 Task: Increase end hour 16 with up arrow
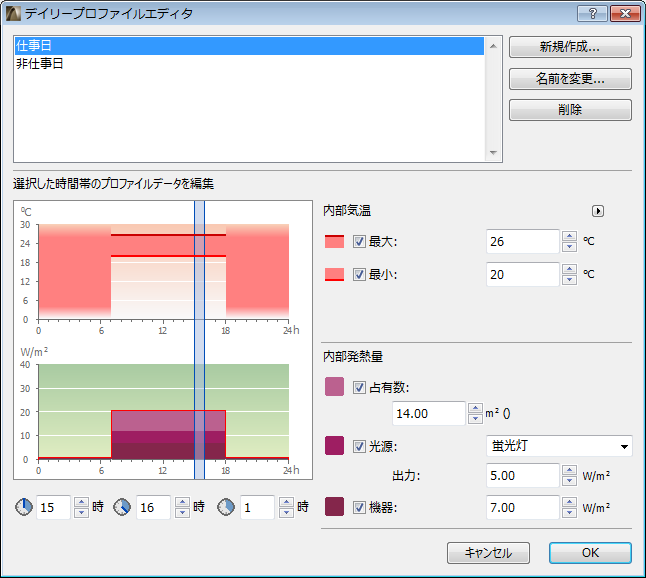pyautogui.click(x=183, y=502)
